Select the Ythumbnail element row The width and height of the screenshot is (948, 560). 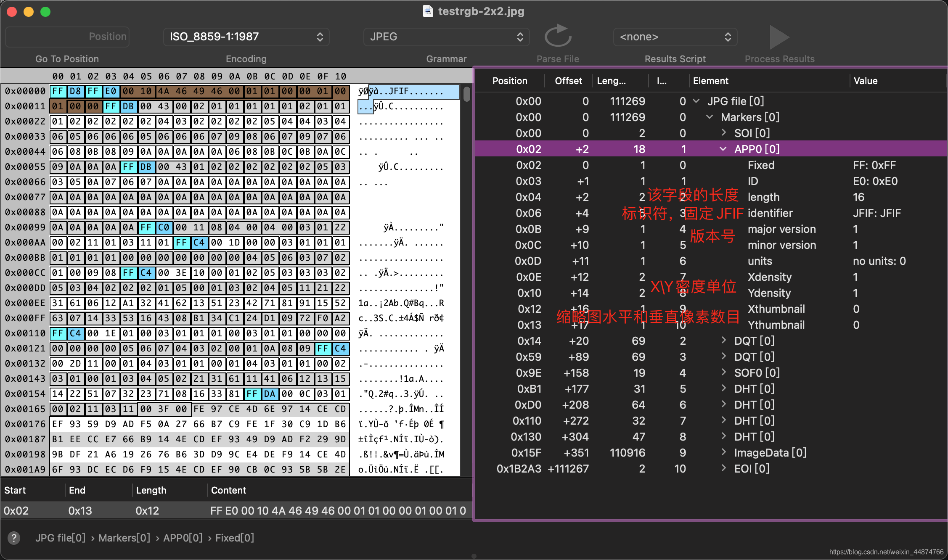711,325
